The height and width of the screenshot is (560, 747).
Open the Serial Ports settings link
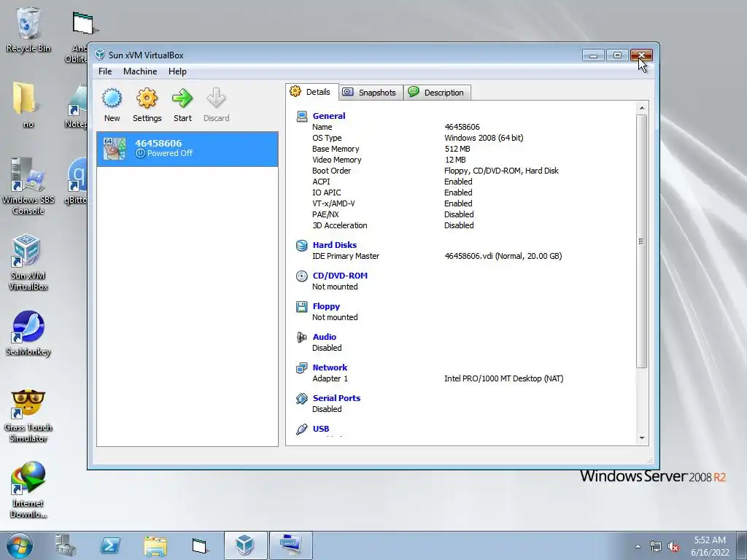coord(336,398)
